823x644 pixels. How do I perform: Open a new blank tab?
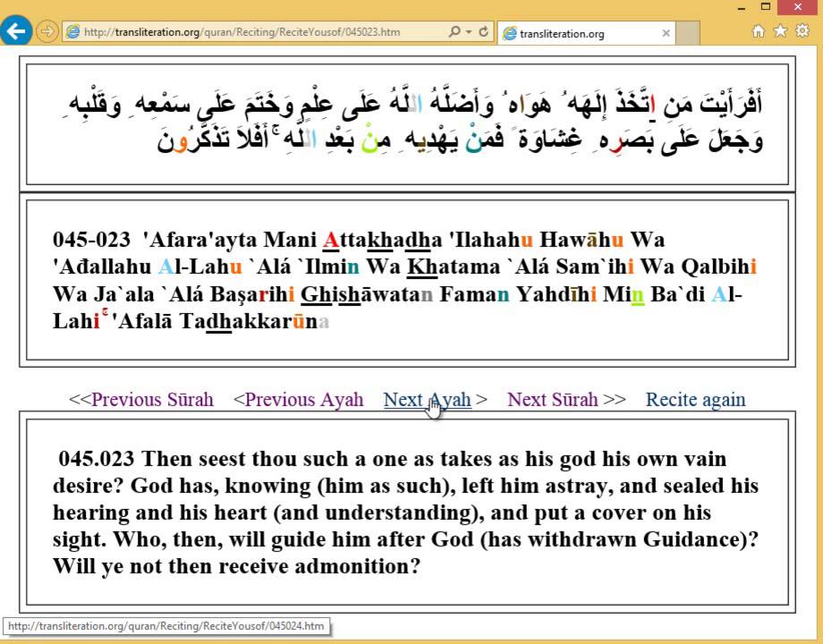tap(687, 33)
